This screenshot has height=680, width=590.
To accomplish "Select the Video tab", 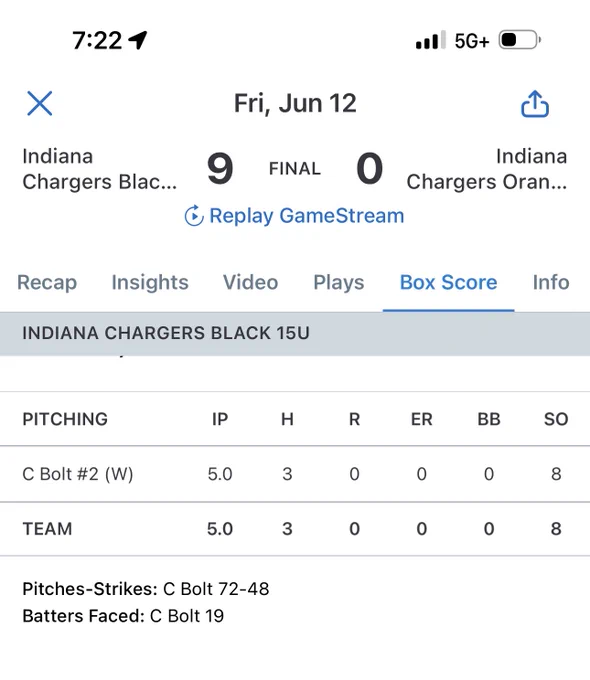I will pyautogui.click(x=250, y=283).
